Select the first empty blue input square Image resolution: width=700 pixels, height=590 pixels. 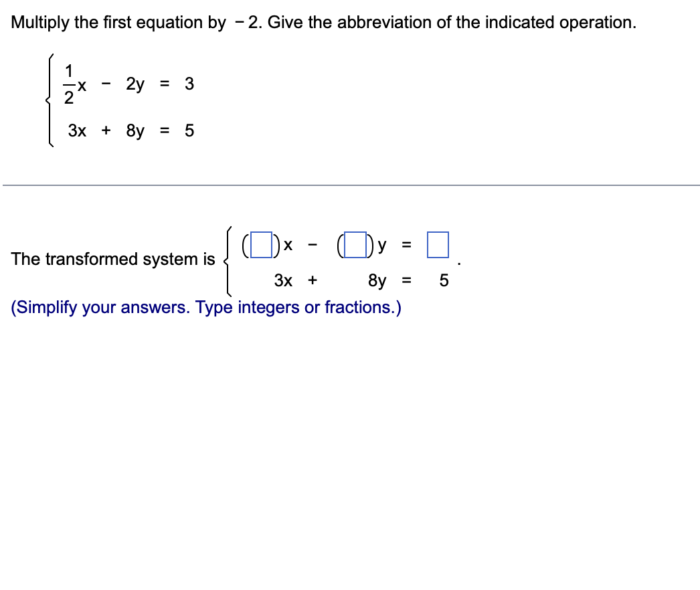261,244
